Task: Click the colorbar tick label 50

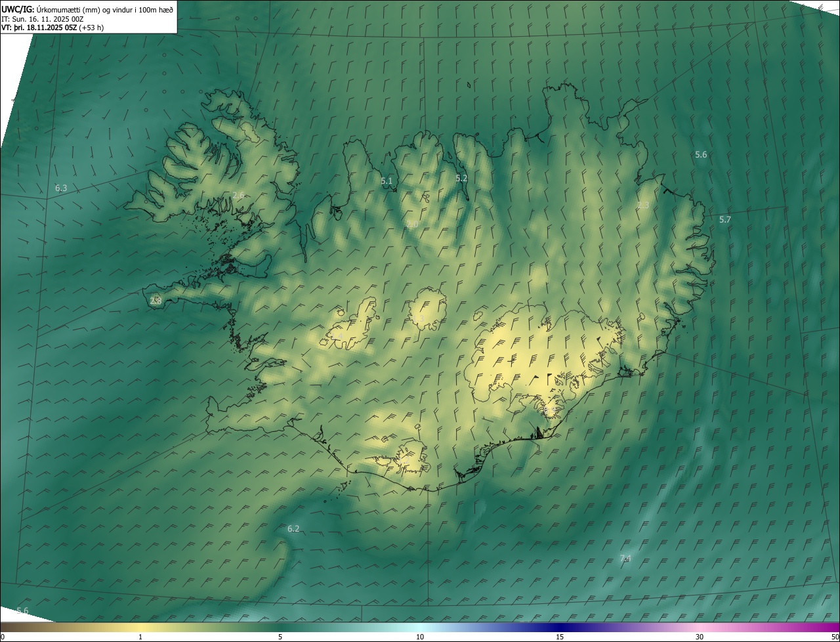Action: 835,637
